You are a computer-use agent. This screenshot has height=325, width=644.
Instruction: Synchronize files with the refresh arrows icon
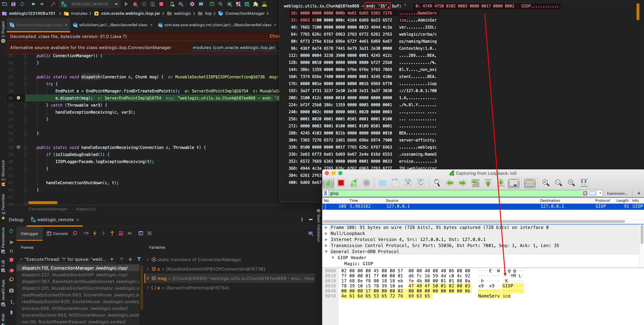(22, 4)
